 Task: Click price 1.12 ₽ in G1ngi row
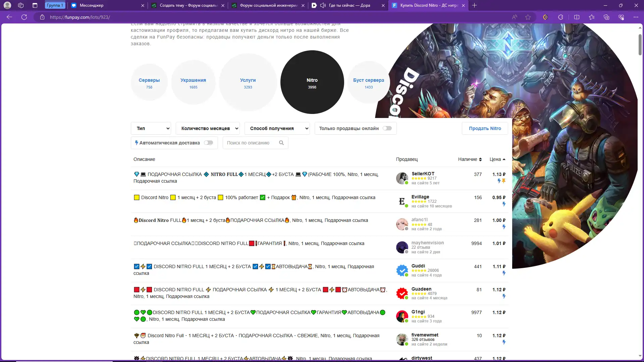tap(499, 312)
